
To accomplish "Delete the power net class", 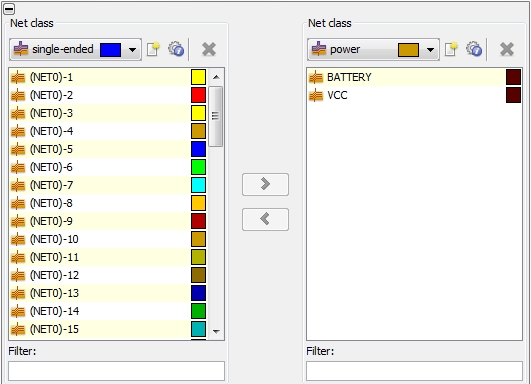I will (507, 49).
